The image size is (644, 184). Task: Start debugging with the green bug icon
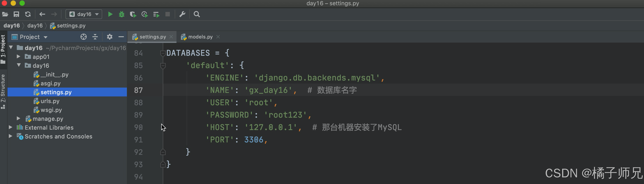[x=121, y=14]
